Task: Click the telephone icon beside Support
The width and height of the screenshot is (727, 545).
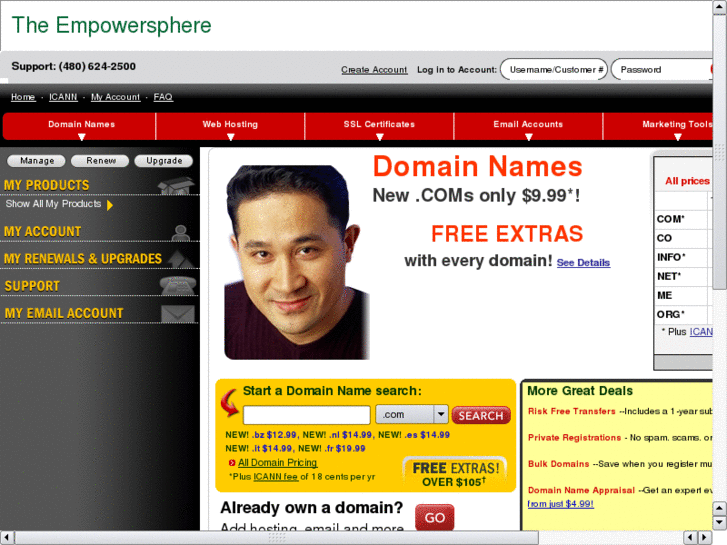Action: point(178,285)
